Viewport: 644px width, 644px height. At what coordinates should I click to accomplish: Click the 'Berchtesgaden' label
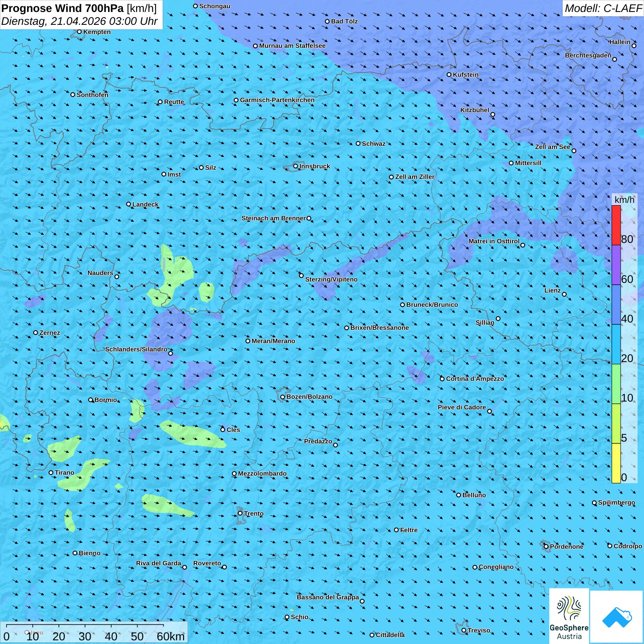(588, 55)
